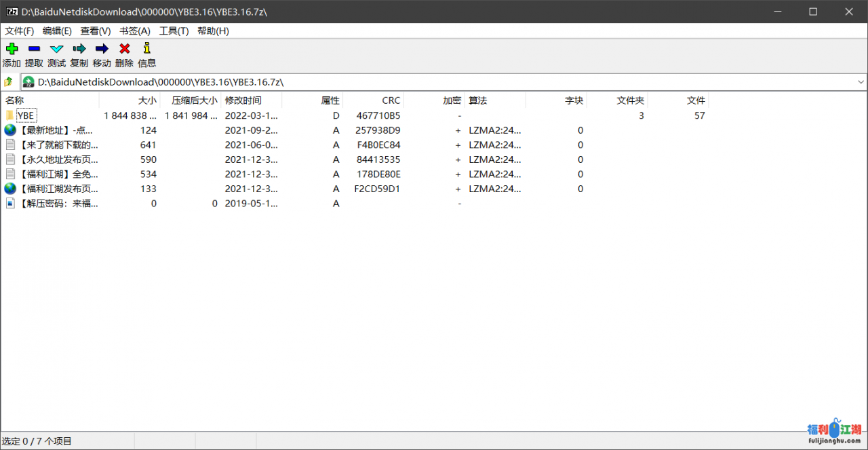The height and width of the screenshot is (450, 868).
Task: Select the 【永久地址发布页 text file
Action: tap(58, 160)
